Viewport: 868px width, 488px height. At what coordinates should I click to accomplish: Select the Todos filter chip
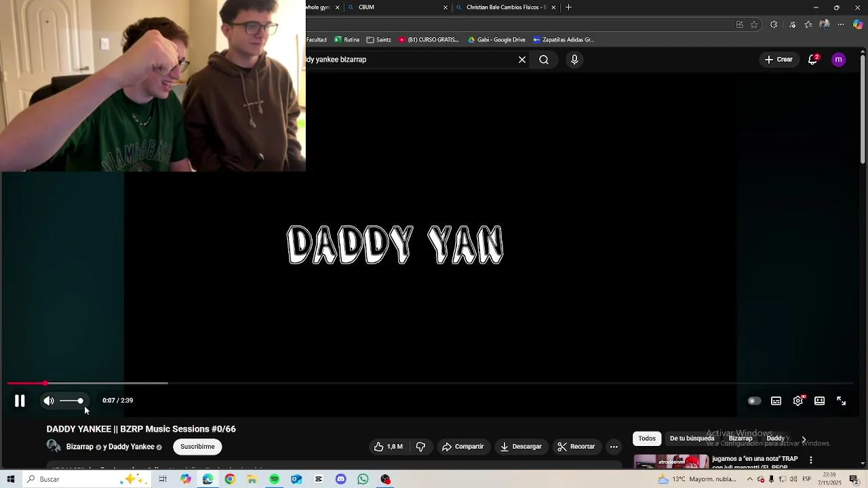[x=647, y=439]
